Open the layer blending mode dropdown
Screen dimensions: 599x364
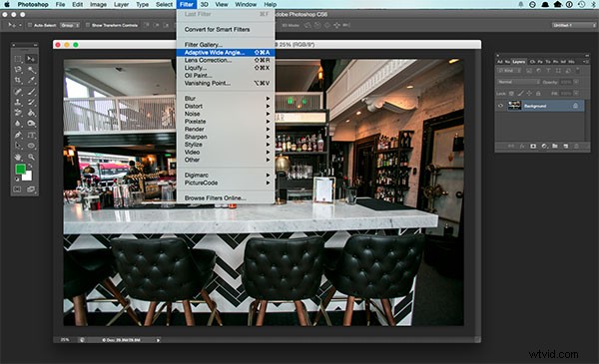(518, 82)
